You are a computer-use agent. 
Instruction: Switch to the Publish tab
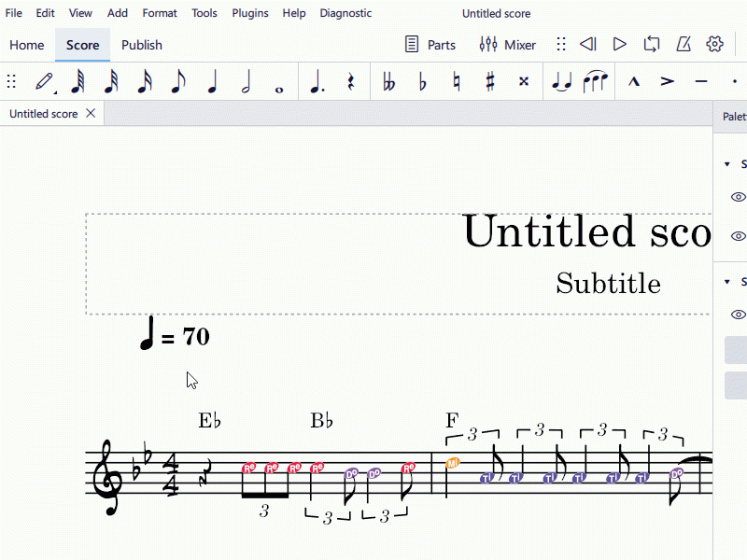click(x=142, y=45)
